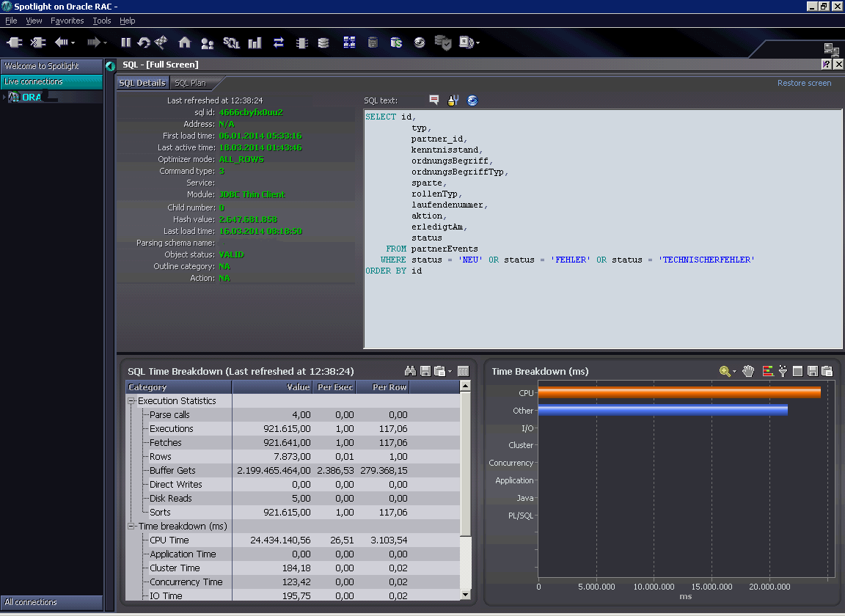This screenshot has height=616, width=845.
Task: Click inside the SQL text area
Action: pos(603,229)
